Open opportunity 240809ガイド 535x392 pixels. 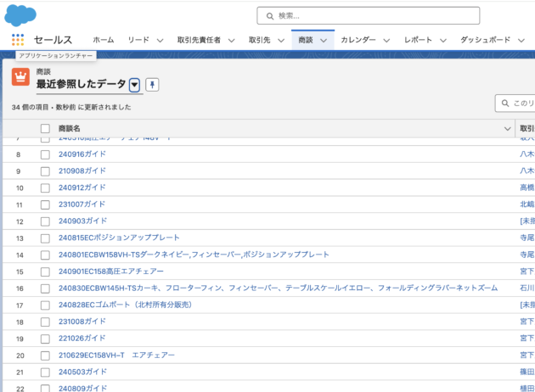[x=82, y=389]
